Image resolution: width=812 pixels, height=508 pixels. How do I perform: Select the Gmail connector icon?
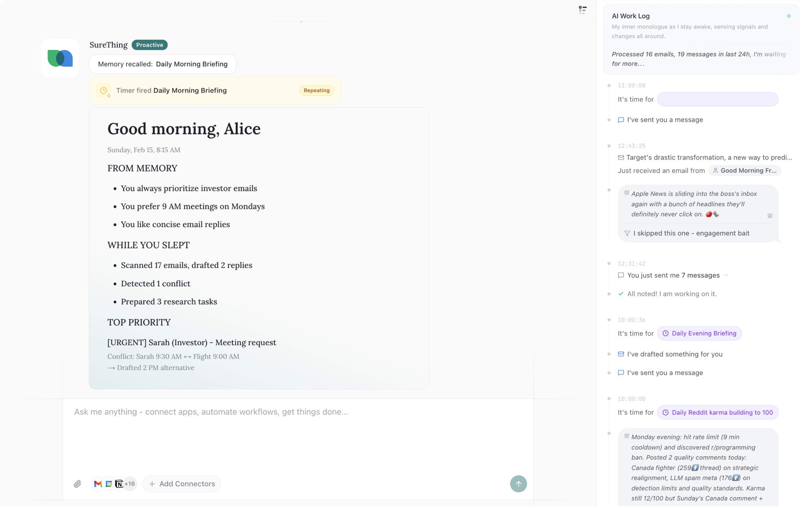(98, 484)
